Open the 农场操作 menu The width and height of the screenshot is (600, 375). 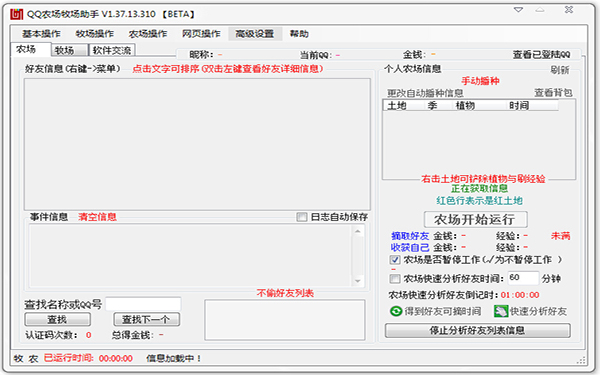tap(148, 34)
